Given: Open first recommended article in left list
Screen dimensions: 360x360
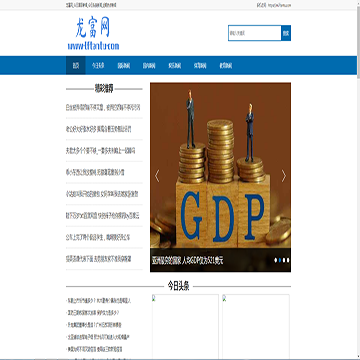Looking at the screenshot, I should [x=103, y=107].
